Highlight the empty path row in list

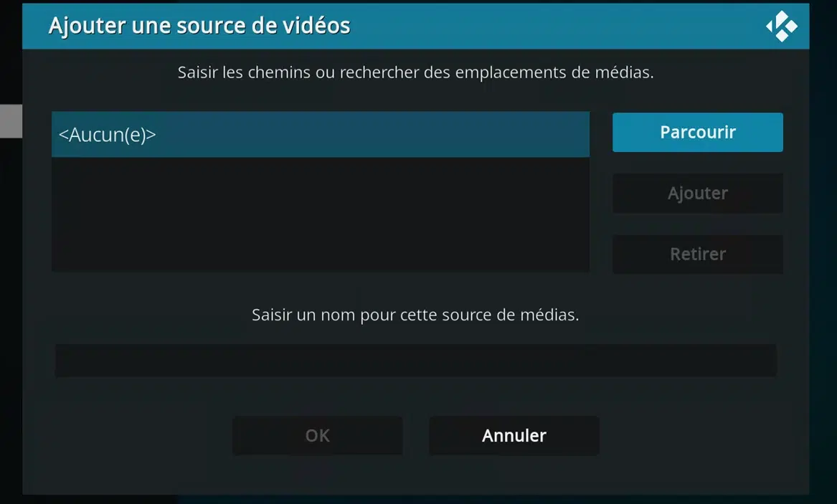coord(321,134)
